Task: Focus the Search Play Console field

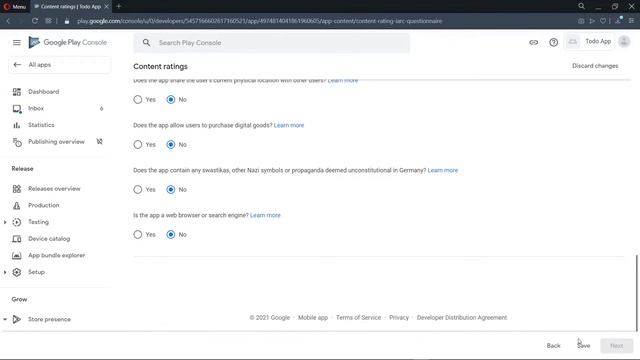Action: [271, 42]
